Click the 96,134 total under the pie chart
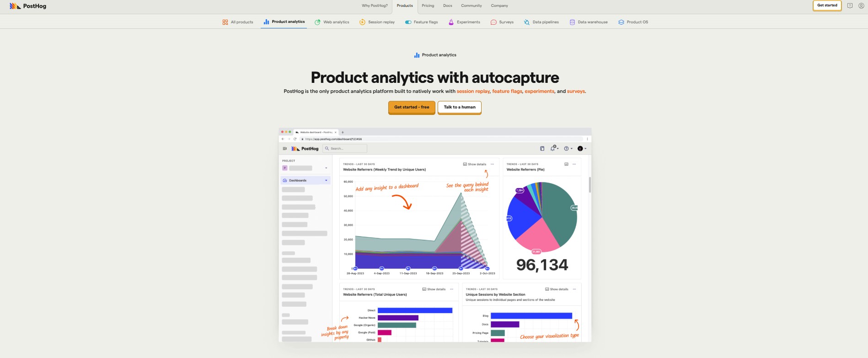 coord(542,265)
